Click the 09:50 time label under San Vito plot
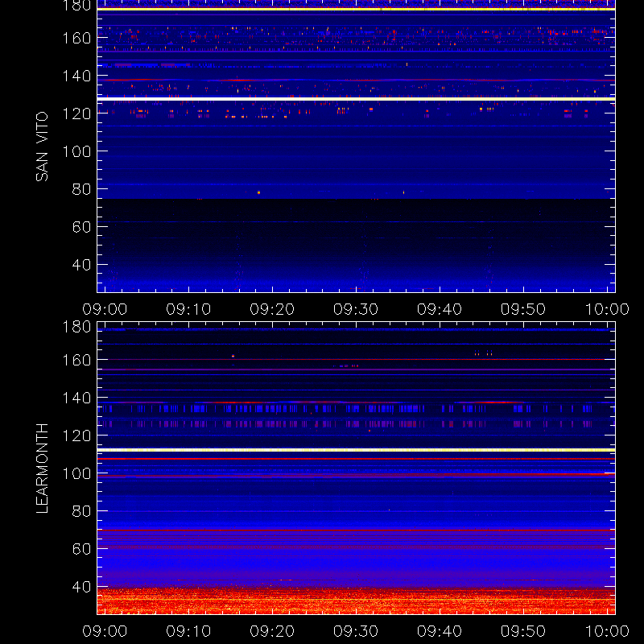This screenshot has height=644, width=644. coord(523,309)
